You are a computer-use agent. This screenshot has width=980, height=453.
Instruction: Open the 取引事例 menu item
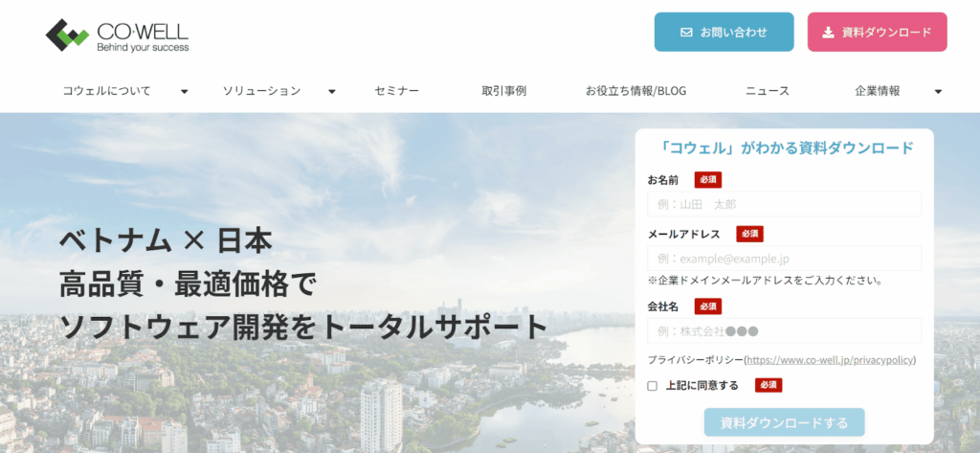point(503,91)
